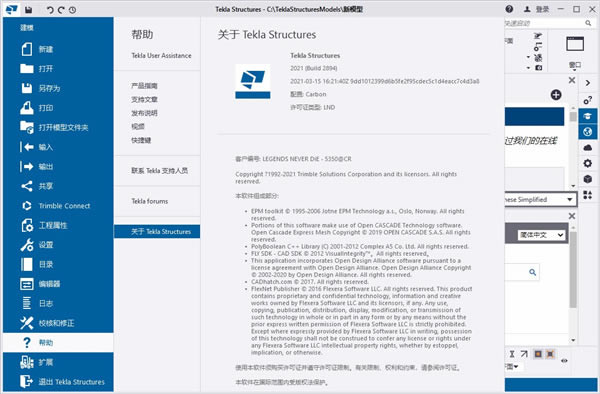
Task: Select 关于 Tekla Structures help item
Action: point(157,231)
